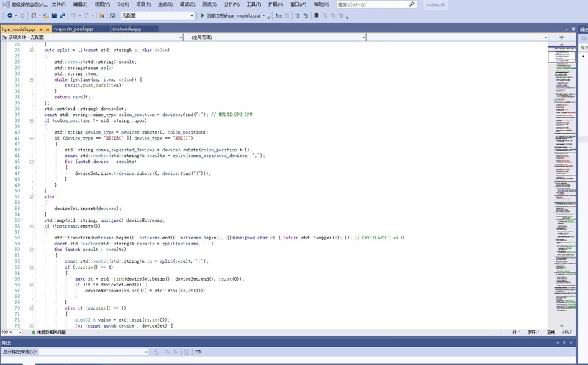This screenshot has height=365, width=588.
Task: Pin the hpe_model.cpp tab
Action: (41, 29)
